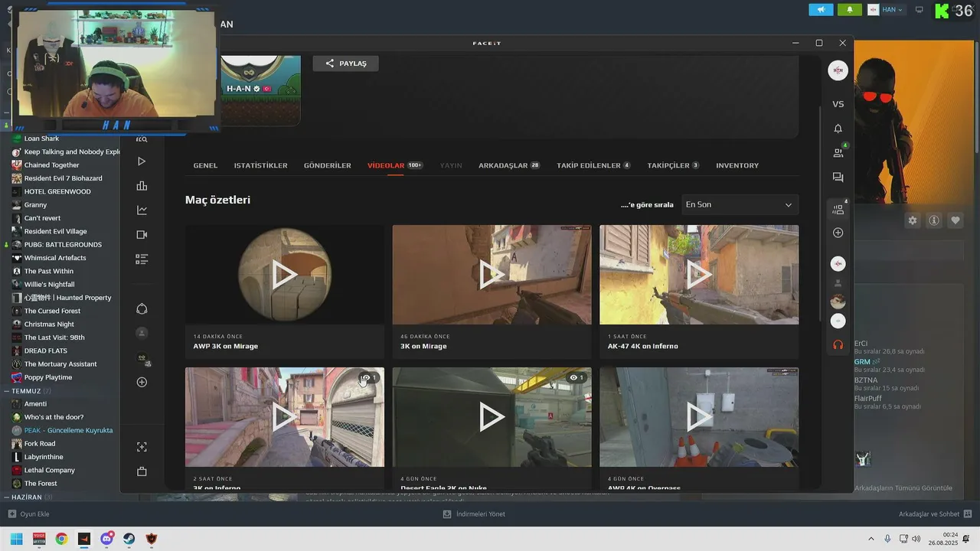Play the AWP 4K on Overpass thumbnail

click(x=699, y=417)
